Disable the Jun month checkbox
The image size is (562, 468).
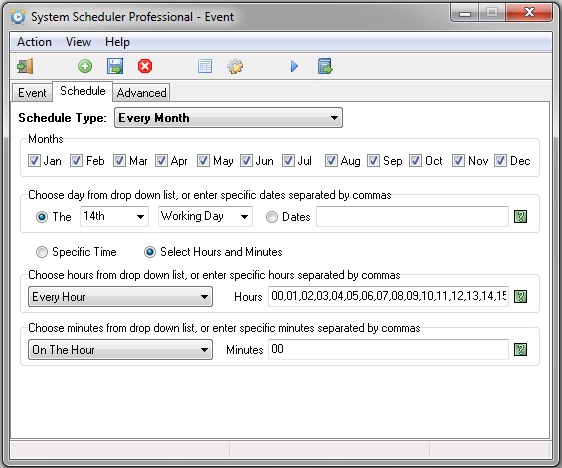(246, 161)
